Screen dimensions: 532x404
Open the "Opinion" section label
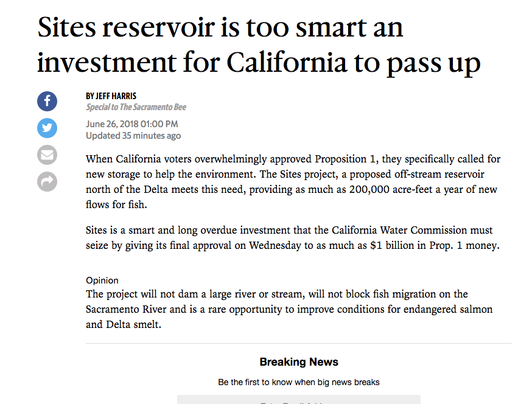102,280
